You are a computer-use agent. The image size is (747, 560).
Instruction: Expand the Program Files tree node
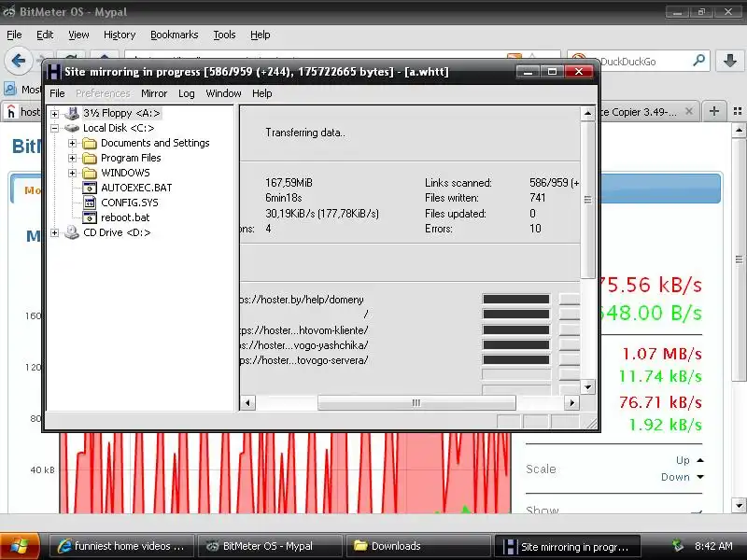click(73, 158)
